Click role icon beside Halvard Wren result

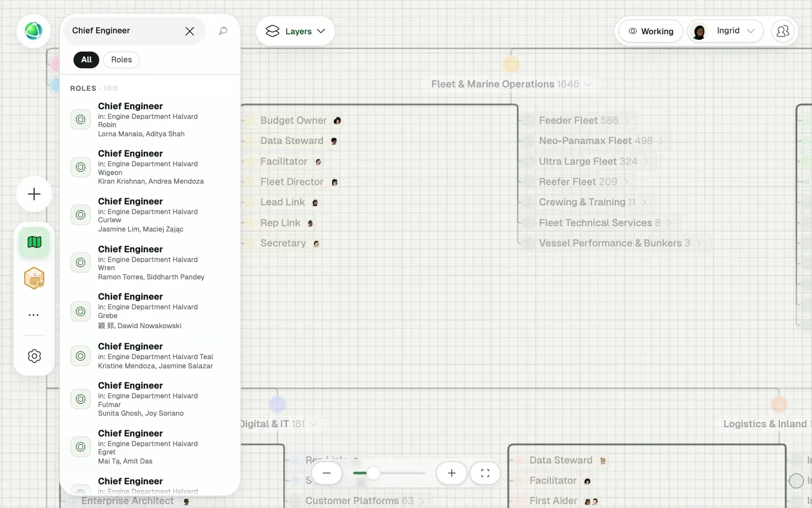click(x=81, y=262)
